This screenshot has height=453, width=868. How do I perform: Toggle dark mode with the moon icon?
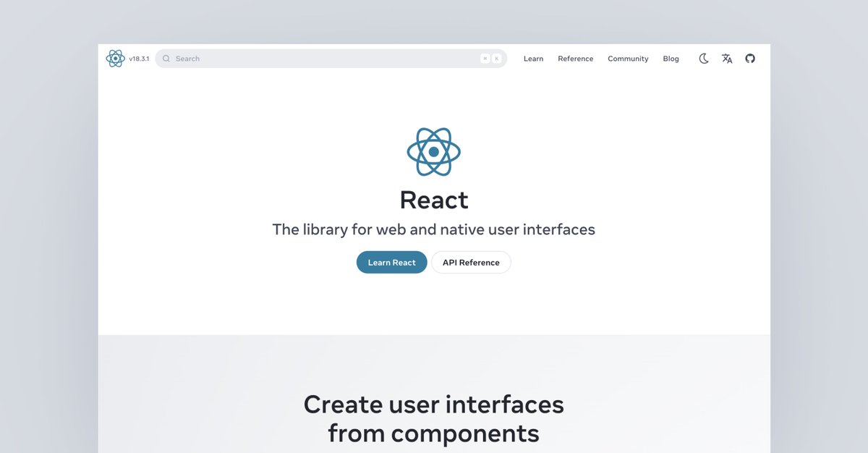click(704, 59)
